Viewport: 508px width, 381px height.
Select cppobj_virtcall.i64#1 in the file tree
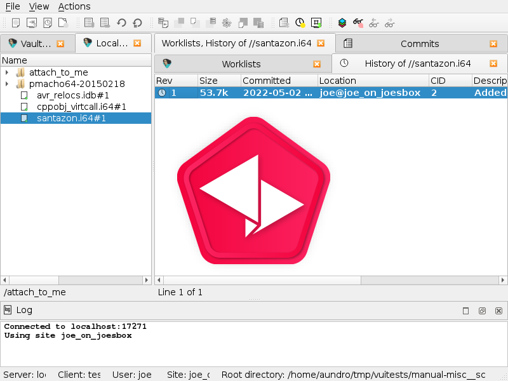(x=81, y=107)
